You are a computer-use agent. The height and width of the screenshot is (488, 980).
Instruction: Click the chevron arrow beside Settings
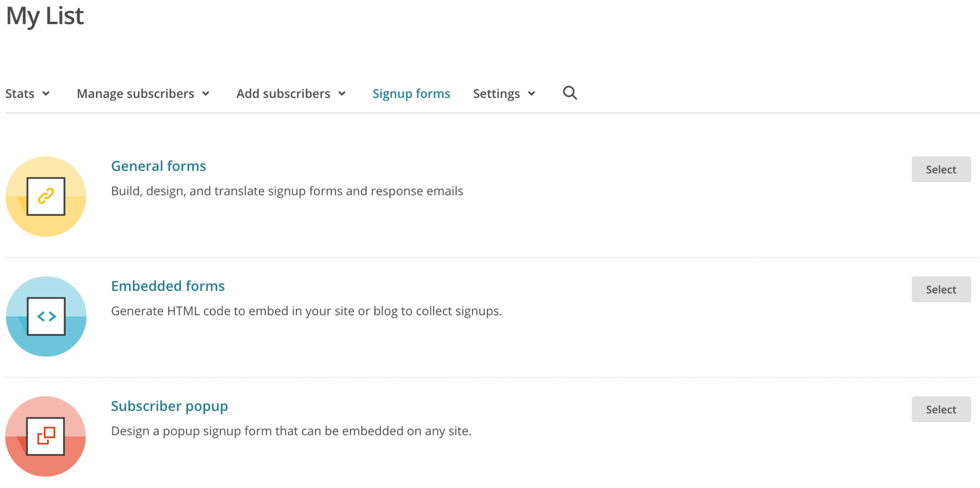tap(531, 94)
